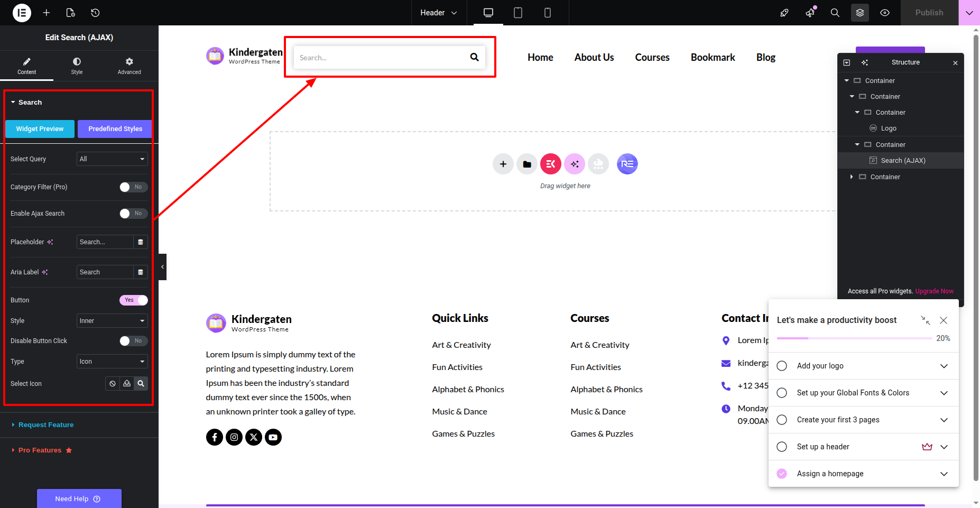
Task: Open the button Style dropdown set to Inner
Action: click(x=112, y=321)
